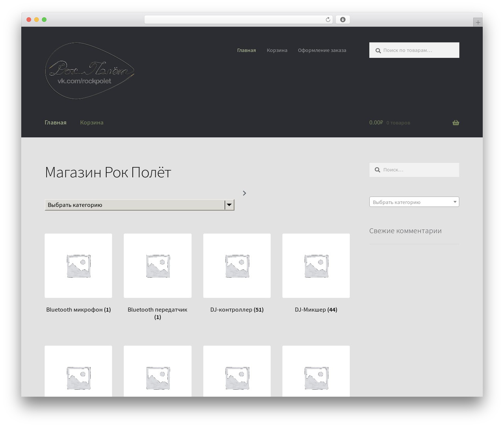
Task: Select the Bluetooth микрофон placeholder image
Action: point(78,266)
